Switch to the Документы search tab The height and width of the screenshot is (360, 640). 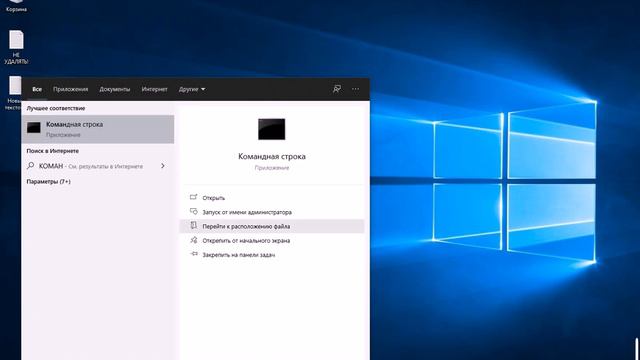pos(115,89)
